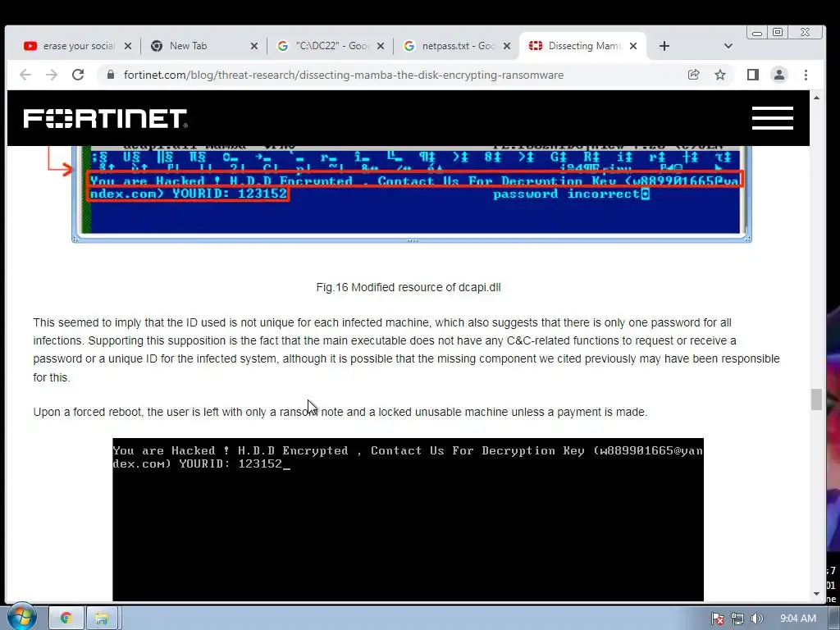Bookmark this page with the star
Viewport: 840px width, 630px height.
click(720, 75)
